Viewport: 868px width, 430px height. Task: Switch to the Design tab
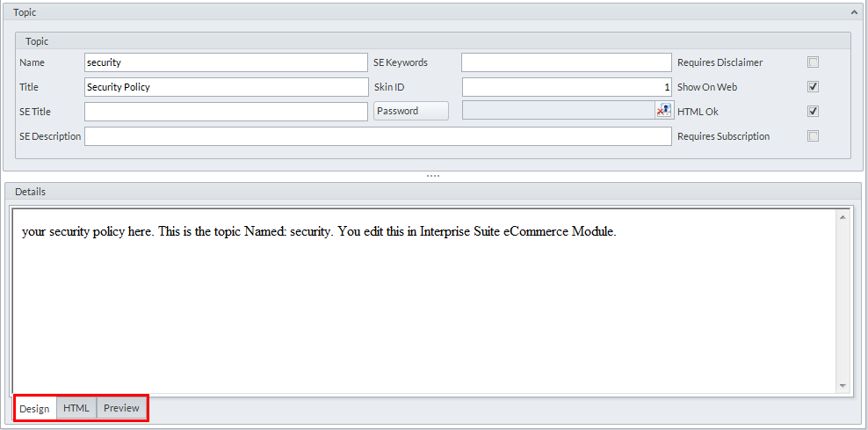point(35,408)
